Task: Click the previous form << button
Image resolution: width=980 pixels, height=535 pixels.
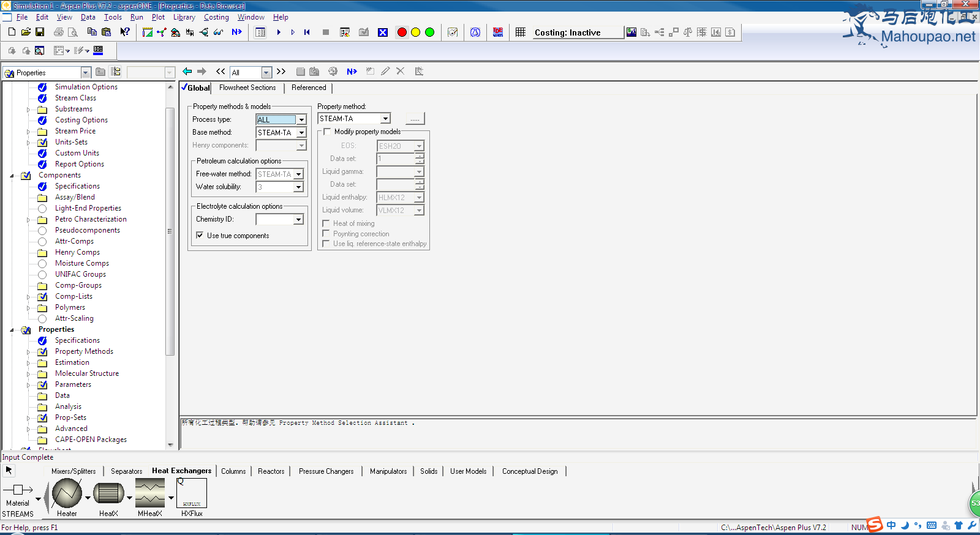Action: pyautogui.click(x=221, y=72)
